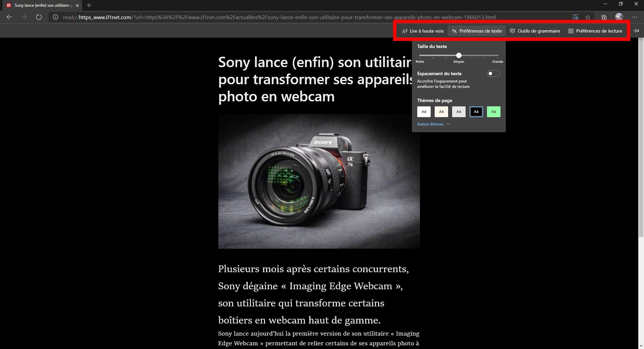This screenshot has width=644, height=349.
Task: Choose the black dark theme swatch
Action: click(x=476, y=112)
